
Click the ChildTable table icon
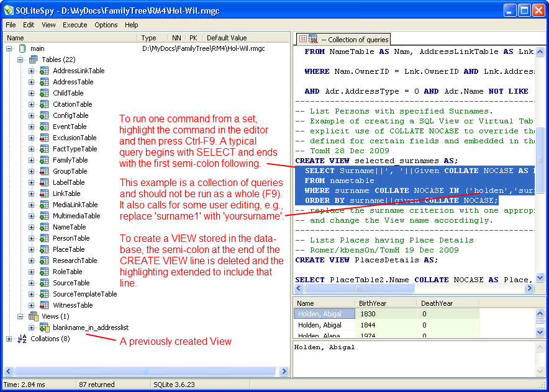click(44, 93)
